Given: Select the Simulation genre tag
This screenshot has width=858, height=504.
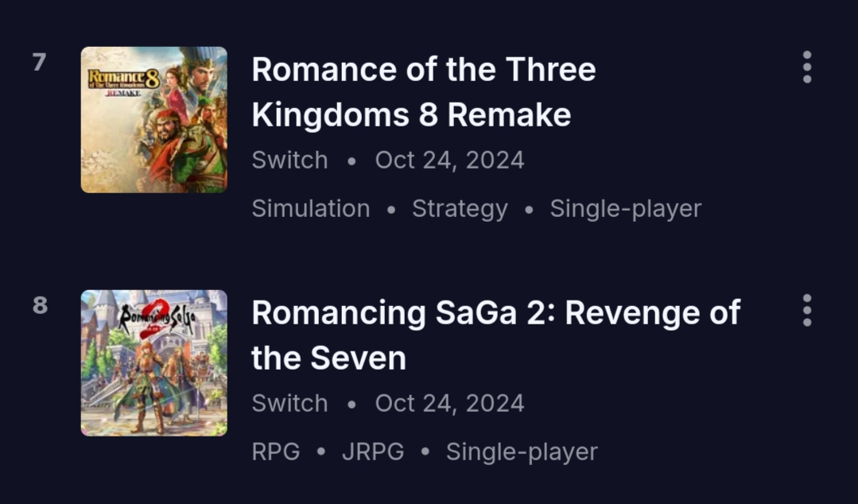Looking at the screenshot, I should click(311, 208).
